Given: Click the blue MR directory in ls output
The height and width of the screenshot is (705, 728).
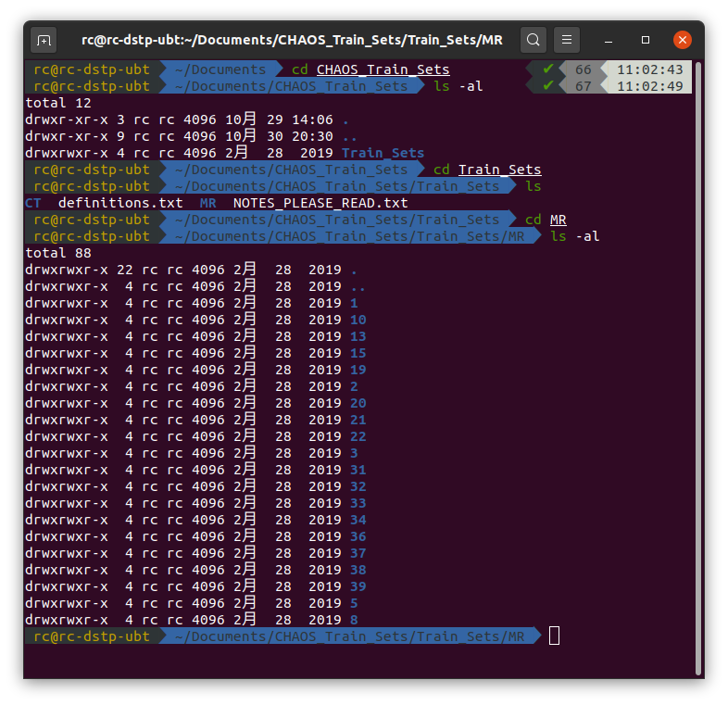Looking at the screenshot, I should pos(208,203).
